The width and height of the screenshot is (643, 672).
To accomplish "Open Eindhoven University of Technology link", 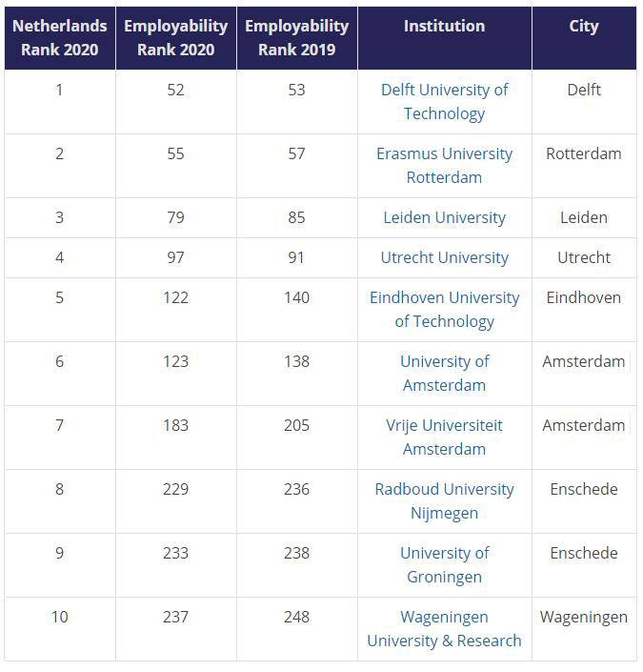I will click(444, 309).
